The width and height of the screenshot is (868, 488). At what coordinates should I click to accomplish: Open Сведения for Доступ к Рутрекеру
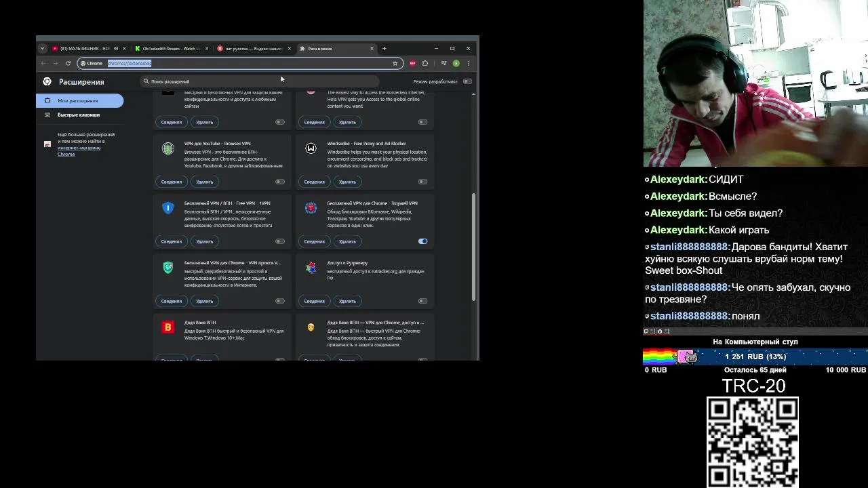click(314, 301)
